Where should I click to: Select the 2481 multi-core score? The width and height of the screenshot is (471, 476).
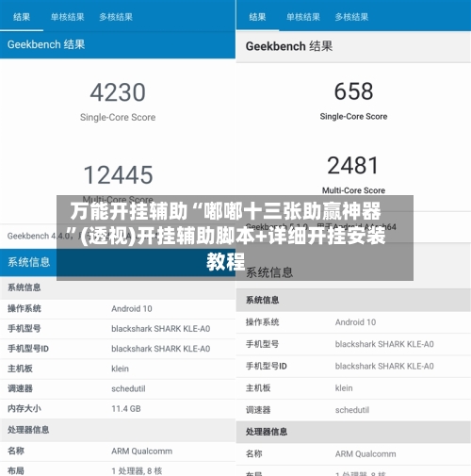(x=353, y=166)
